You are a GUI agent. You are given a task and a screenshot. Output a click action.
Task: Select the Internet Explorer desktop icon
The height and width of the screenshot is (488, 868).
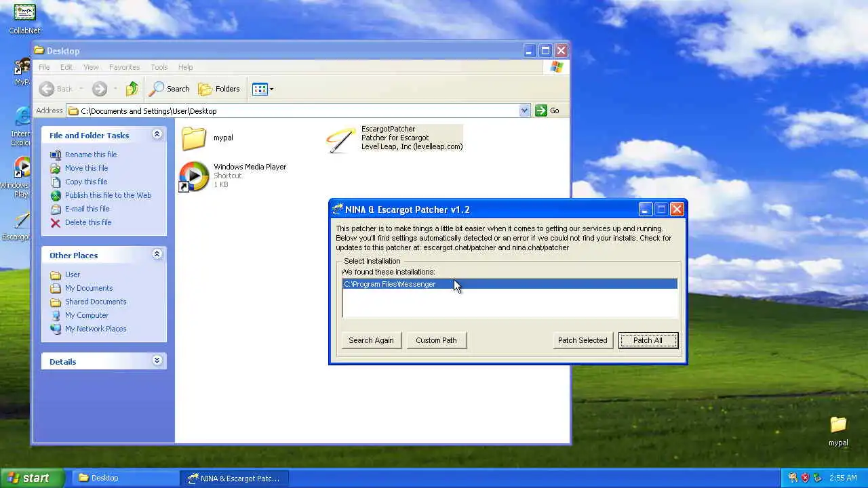22,125
